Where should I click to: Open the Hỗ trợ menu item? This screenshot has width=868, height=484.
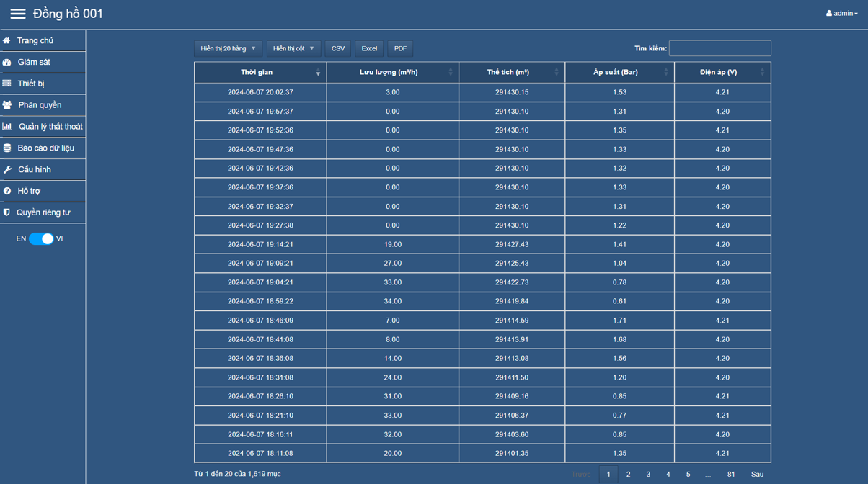tap(29, 191)
